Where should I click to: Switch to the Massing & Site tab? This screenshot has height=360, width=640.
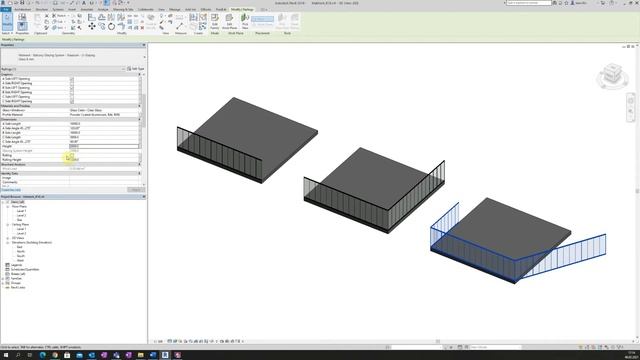click(x=123, y=9)
